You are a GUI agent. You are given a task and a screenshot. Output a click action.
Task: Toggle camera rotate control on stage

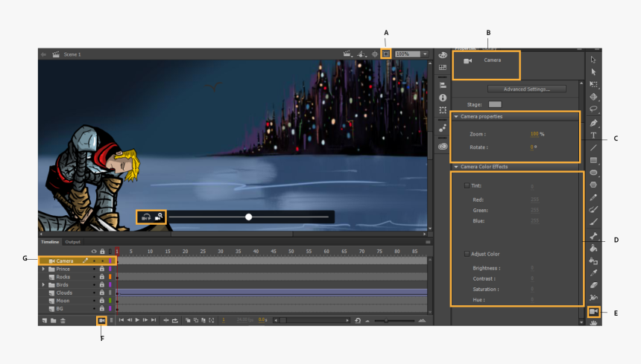coord(146,217)
